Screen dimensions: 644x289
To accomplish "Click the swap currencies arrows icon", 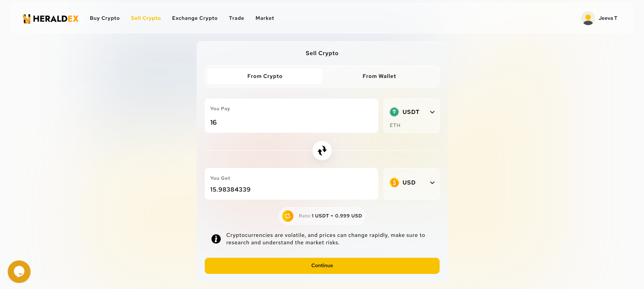I will pyautogui.click(x=322, y=151).
